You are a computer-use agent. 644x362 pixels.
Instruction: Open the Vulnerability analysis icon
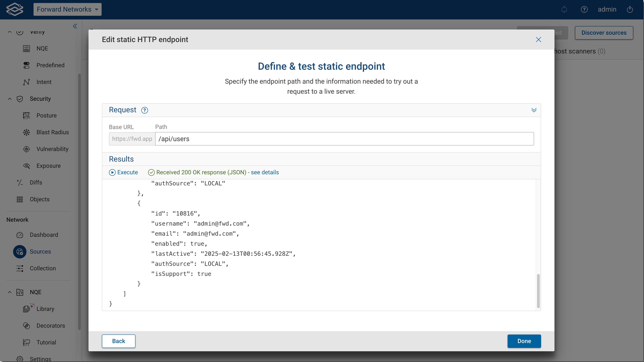[26, 149]
